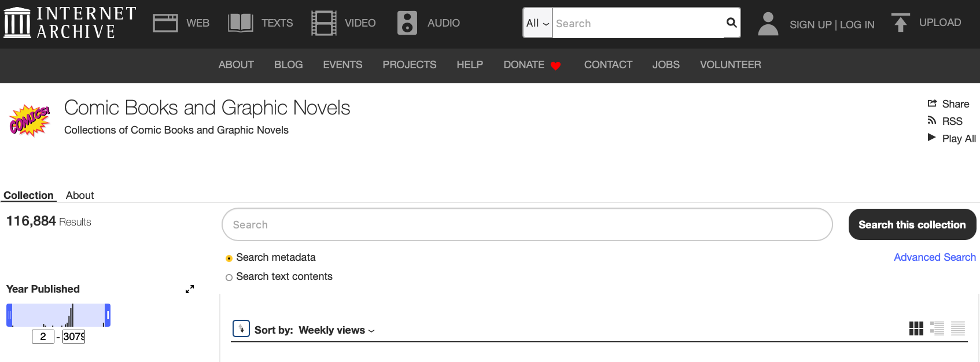Click the VIDEO navigation link
Screen dimensions: 980x362
(x=360, y=23)
